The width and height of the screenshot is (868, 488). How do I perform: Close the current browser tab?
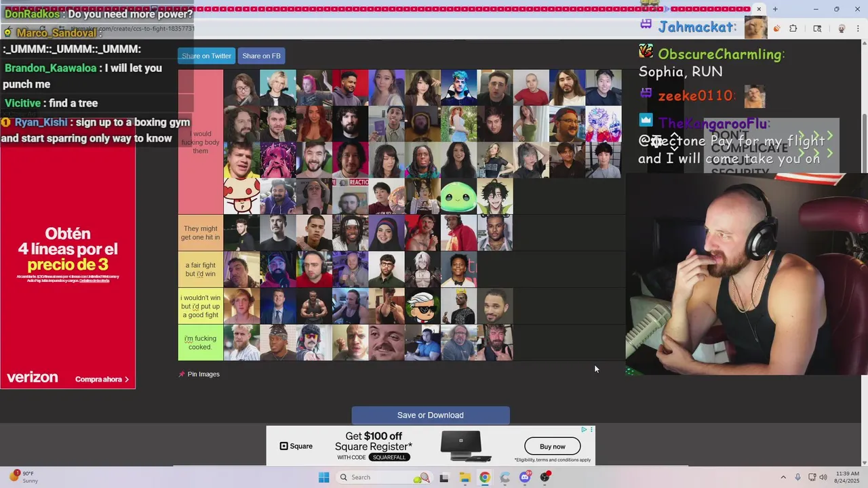point(759,9)
